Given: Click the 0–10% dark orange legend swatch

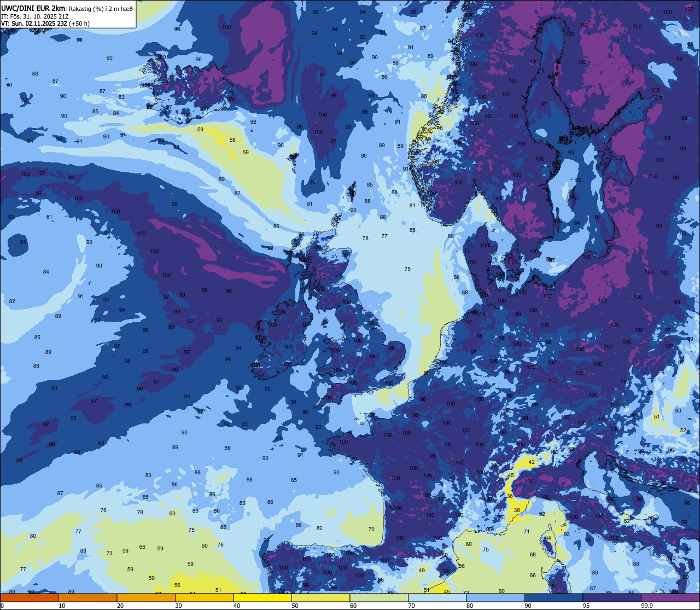Looking at the screenshot, I should point(30,598).
